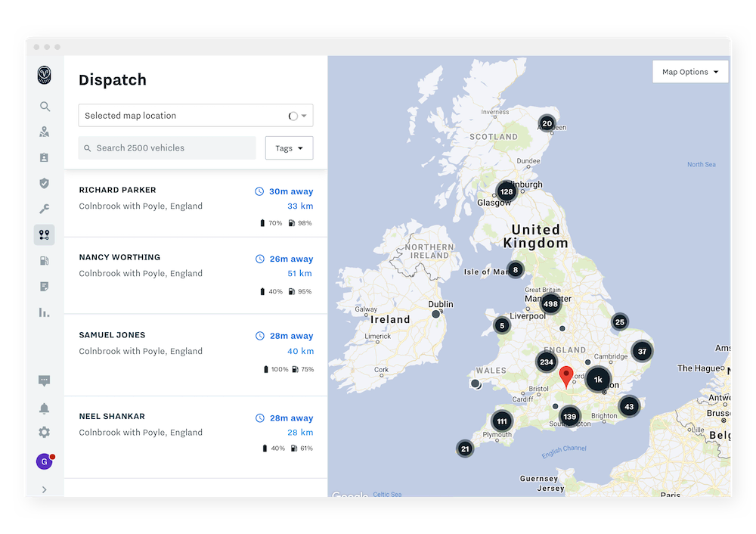Click the briefcase sidebar icon
Screen dimensions: 756x534
click(x=45, y=157)
